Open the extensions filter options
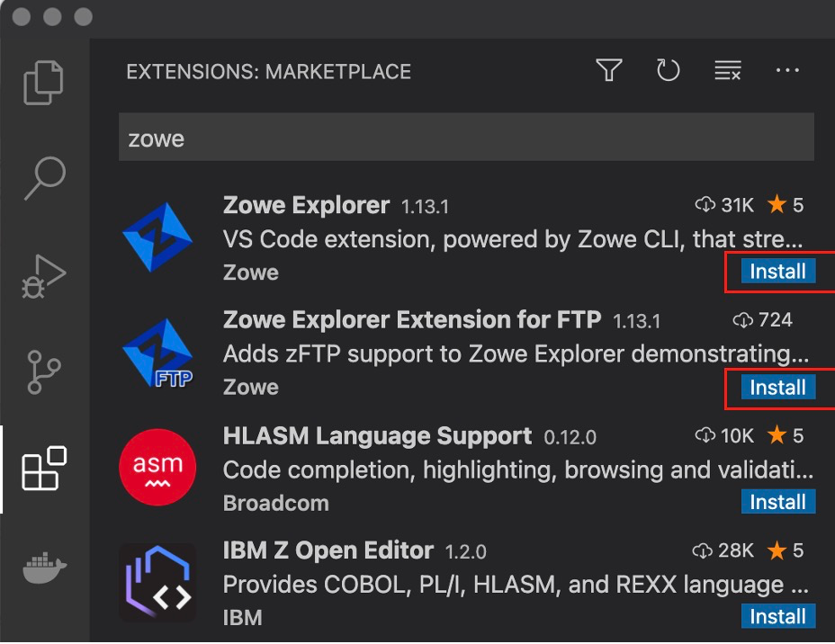 click(x=608, y=70)
